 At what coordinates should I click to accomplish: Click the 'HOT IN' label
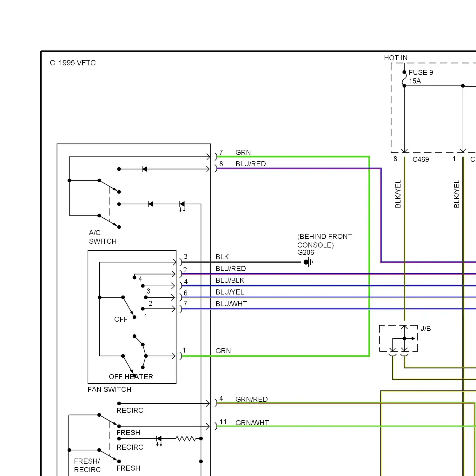[x=396, y=58]
